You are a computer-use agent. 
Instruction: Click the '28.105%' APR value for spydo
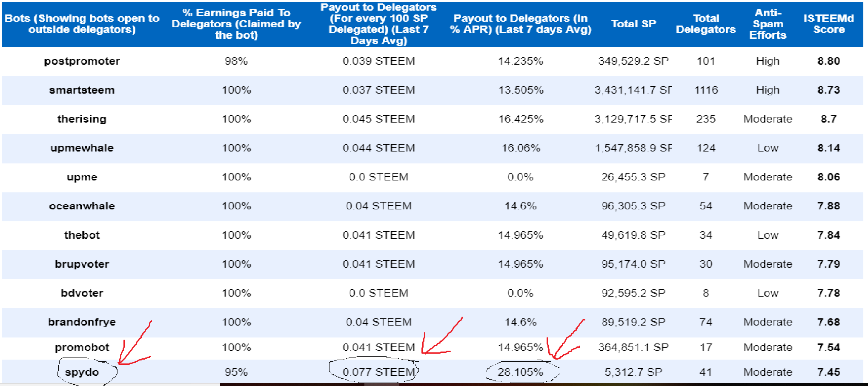(521, 372)
